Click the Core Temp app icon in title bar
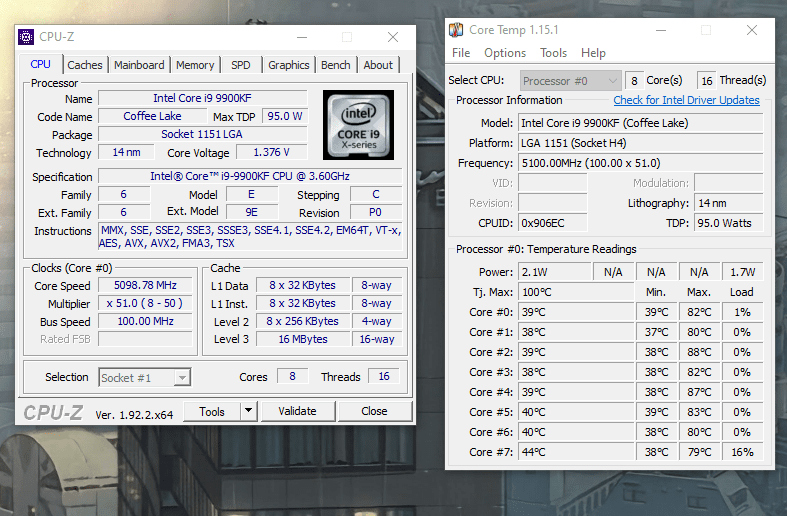Screen dimensions: 787x516 [456, 30]
